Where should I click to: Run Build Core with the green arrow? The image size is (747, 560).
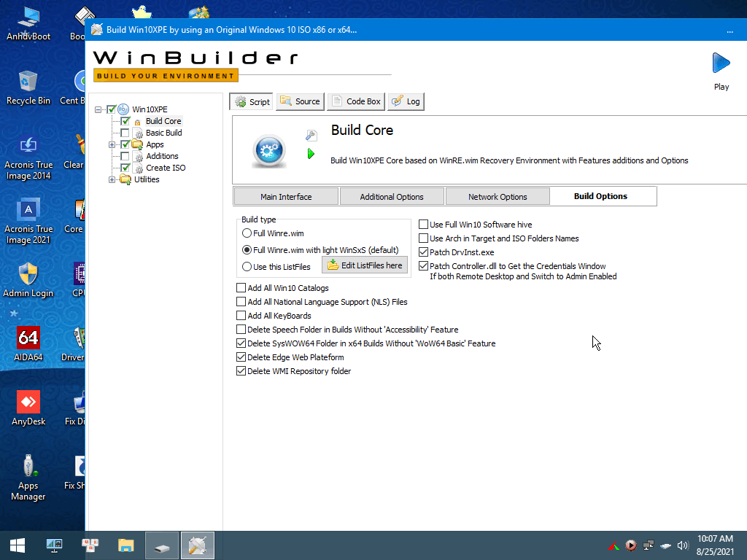(311, 154)
